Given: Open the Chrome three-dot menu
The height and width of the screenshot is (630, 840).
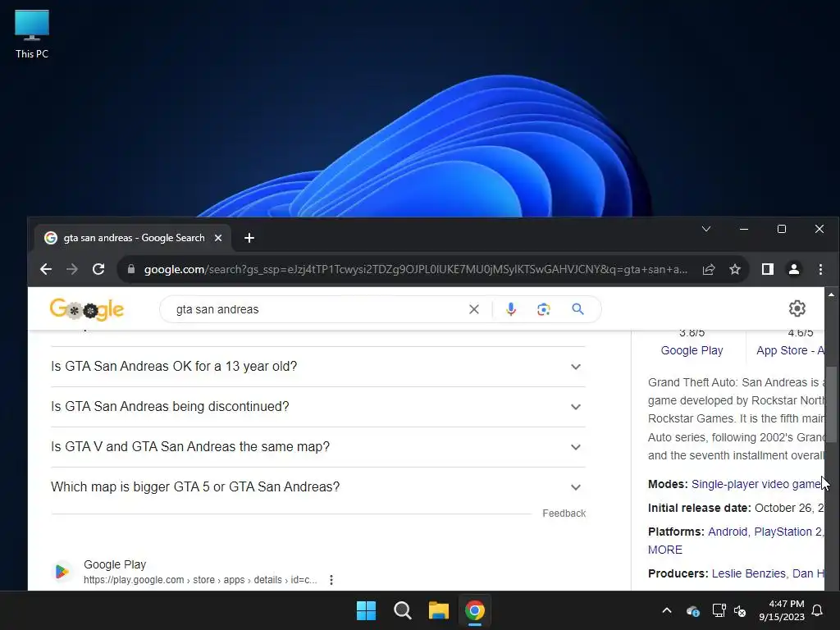Looking at the screenshot, I should (820, 269).
